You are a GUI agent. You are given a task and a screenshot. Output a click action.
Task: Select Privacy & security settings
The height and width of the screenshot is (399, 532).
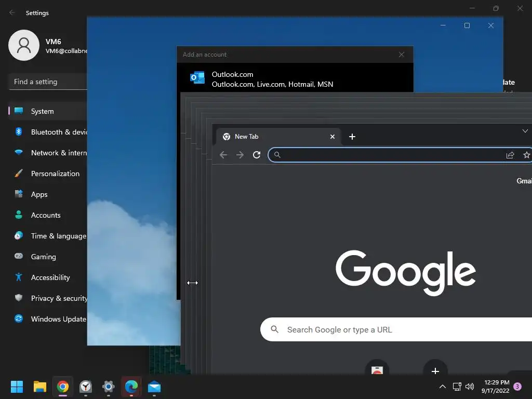pos(48,298)
